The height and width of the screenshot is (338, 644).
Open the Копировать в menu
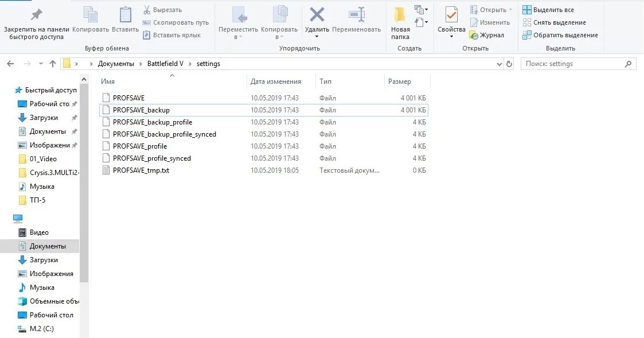pos(279,24)
